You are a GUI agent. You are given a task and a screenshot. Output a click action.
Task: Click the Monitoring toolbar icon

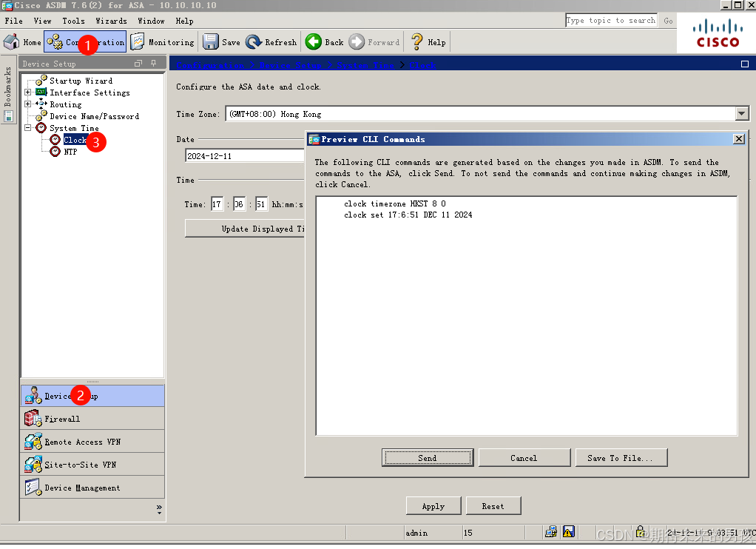pos(138,42)
